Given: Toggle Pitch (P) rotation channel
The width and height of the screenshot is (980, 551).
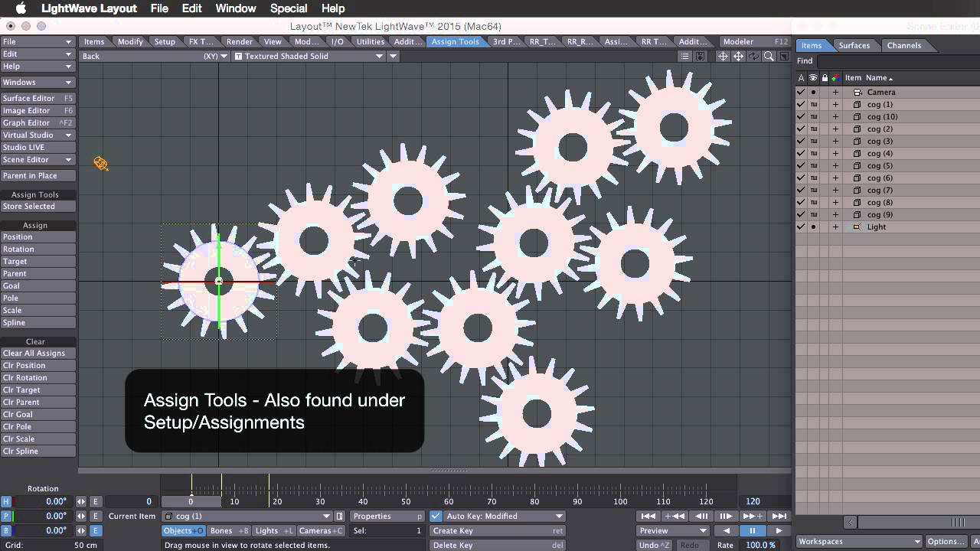Looking at the screenshot, I should pos(6,516).
